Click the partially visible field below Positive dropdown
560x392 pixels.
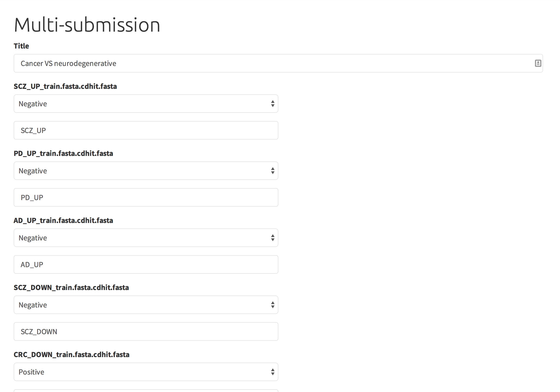[x=146, y=391]
